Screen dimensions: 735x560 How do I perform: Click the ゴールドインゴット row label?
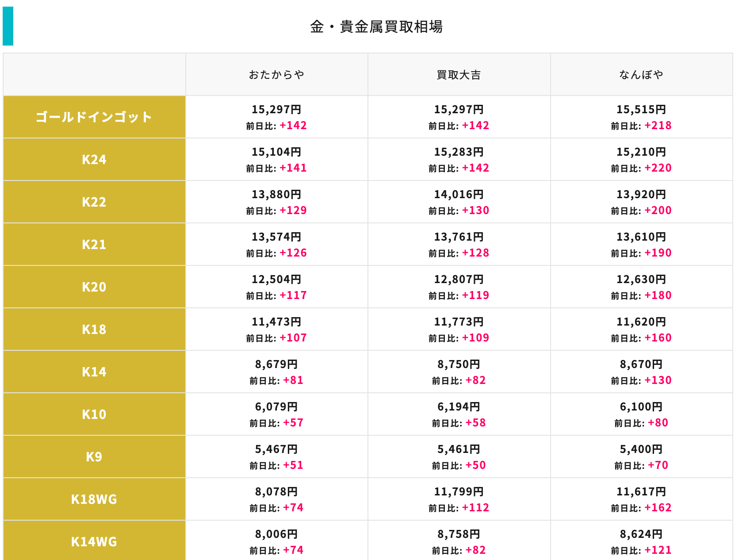click(94, 117)
